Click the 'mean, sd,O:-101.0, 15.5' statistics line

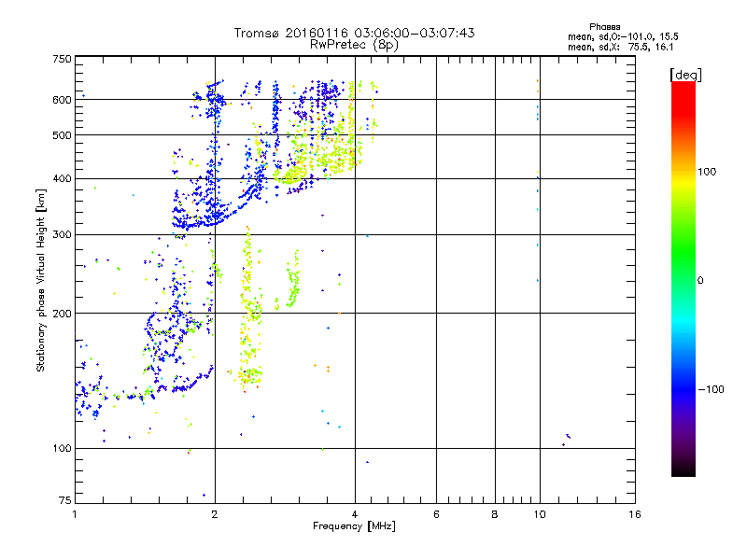coord(623,36)
